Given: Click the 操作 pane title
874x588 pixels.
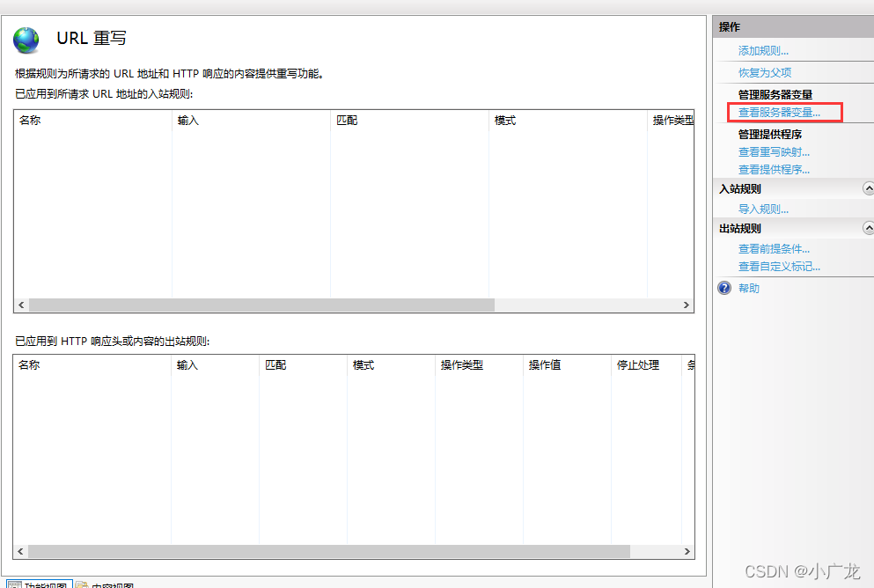Looking at the screenshot, I should click(x=729, y=26).
